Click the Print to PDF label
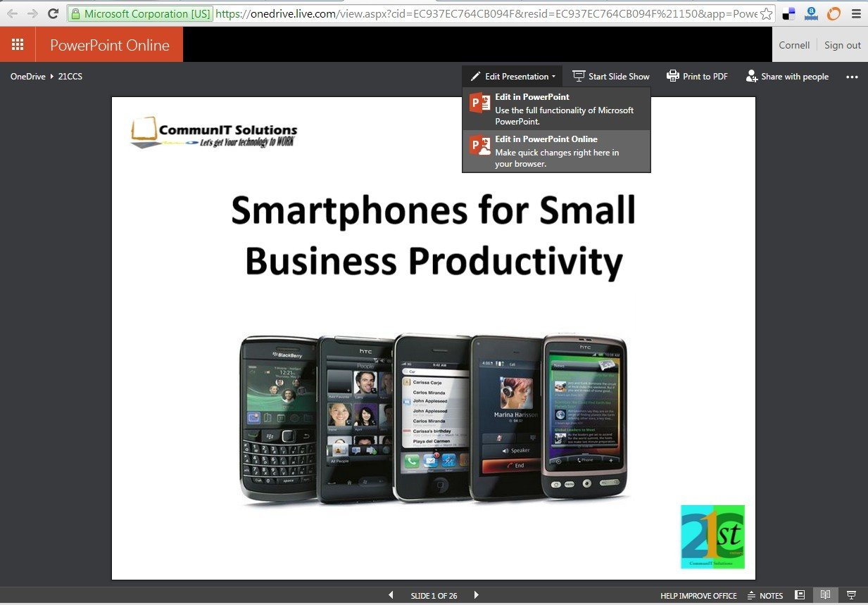 point(705,76)
